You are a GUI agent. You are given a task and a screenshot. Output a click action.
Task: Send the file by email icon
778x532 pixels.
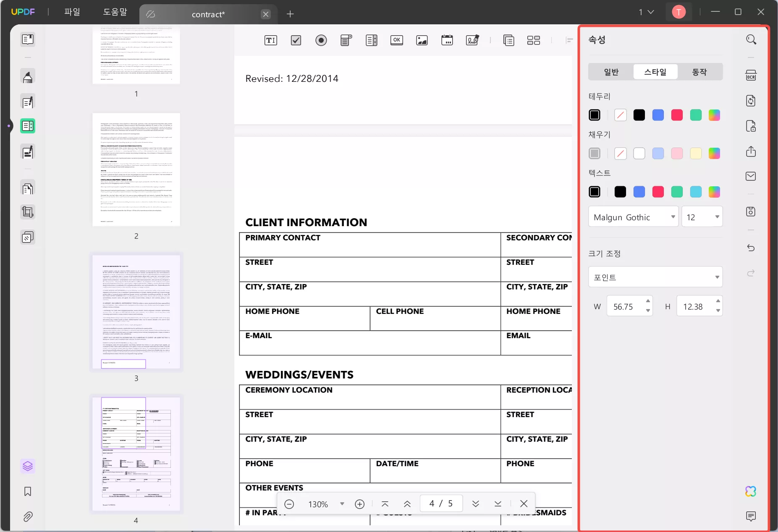click(x=751, y=176)
